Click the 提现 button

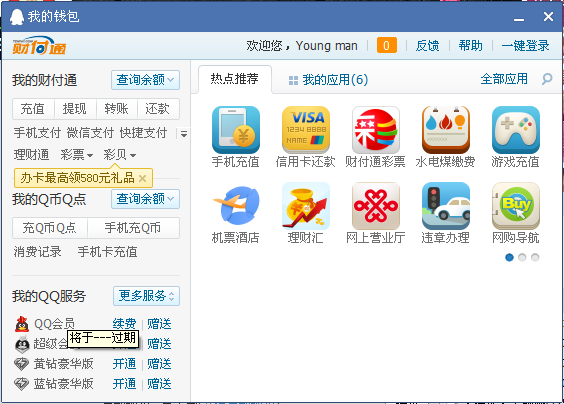[x=75, y=109]
